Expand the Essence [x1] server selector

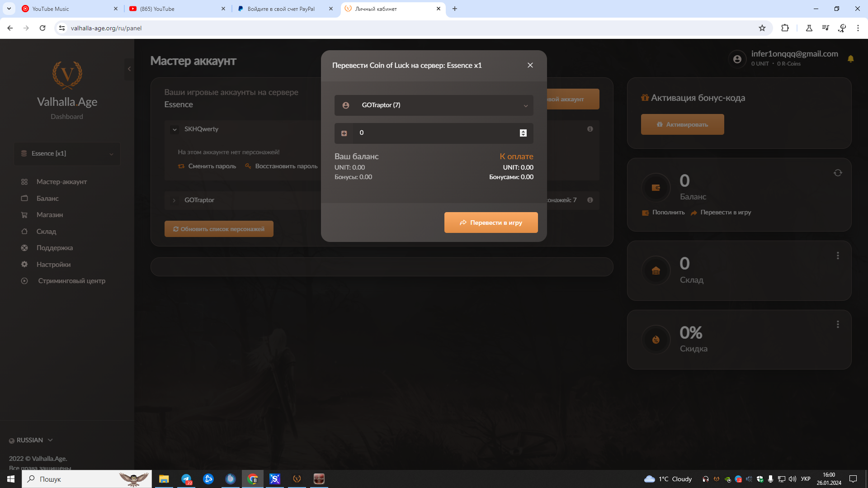point(67,154)
